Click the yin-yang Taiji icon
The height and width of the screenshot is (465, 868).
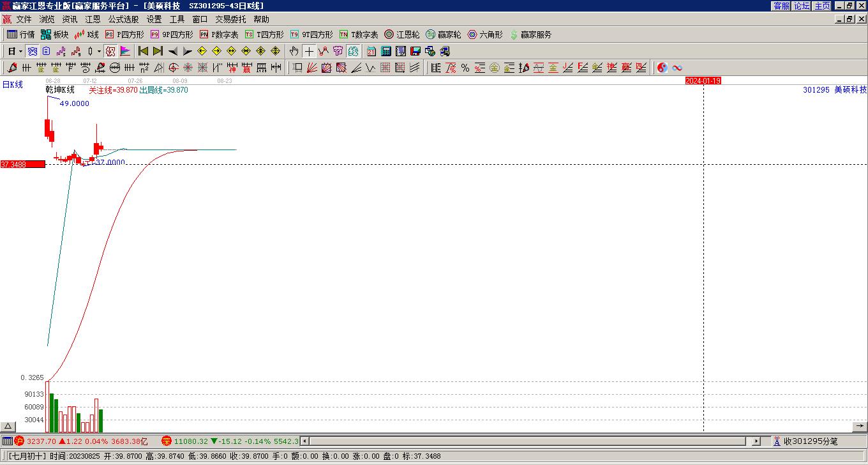point(662,68)
